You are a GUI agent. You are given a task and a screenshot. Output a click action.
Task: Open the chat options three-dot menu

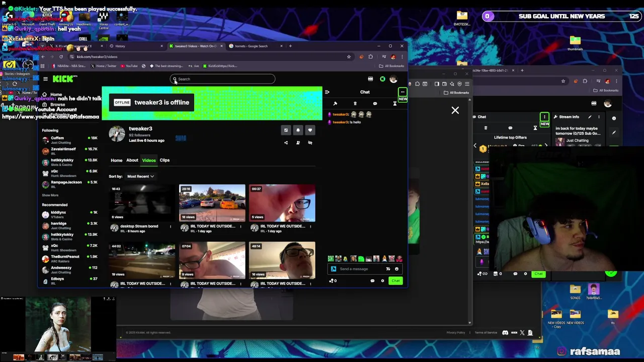click(403, 92)
